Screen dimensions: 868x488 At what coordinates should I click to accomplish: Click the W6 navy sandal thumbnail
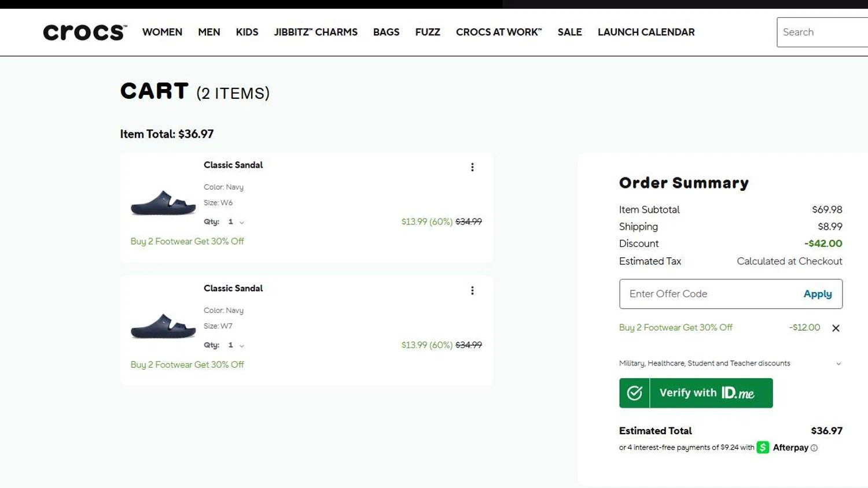[x=163, y=203]
